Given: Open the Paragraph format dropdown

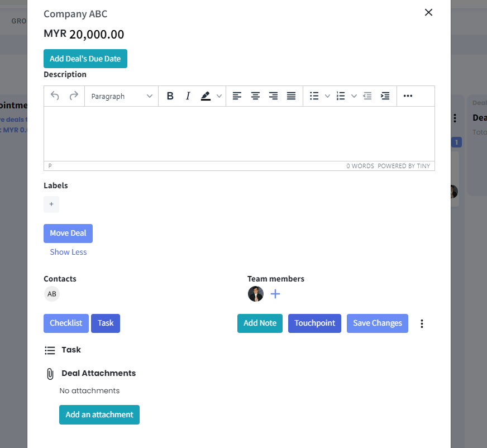Looking at the screenshot, I should (121, 96).
